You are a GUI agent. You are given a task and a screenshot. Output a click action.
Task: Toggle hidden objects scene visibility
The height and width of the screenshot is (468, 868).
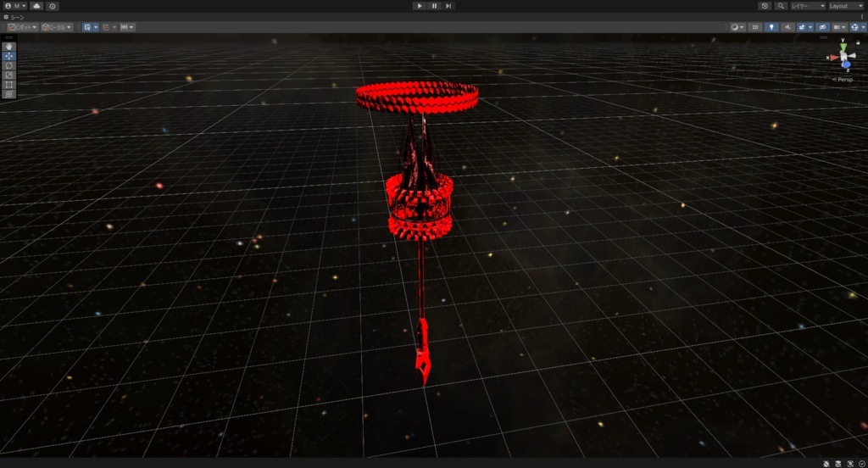point(822,27)
